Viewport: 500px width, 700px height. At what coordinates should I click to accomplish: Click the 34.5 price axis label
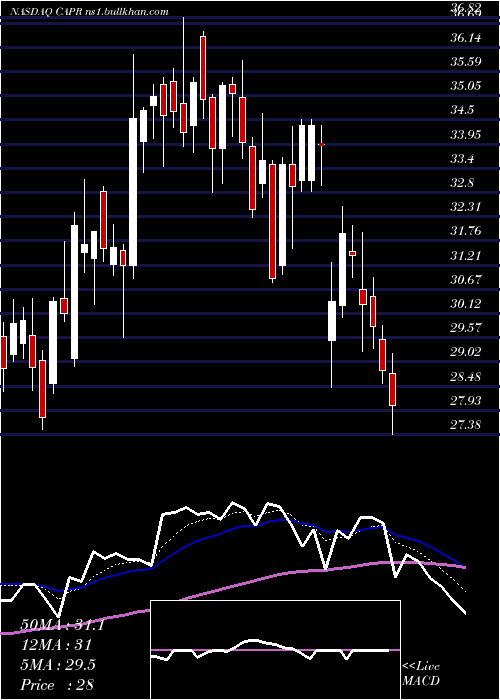463,110
